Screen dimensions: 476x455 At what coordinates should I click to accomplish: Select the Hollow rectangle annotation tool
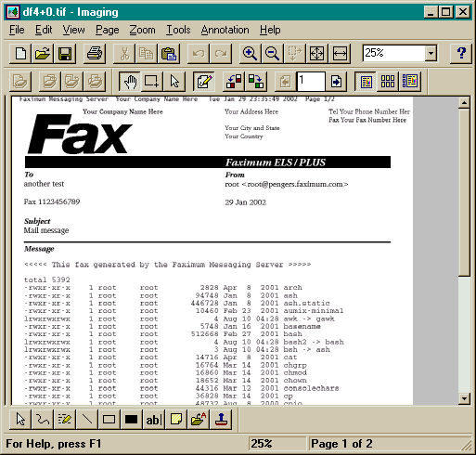(x=109, y=420)
